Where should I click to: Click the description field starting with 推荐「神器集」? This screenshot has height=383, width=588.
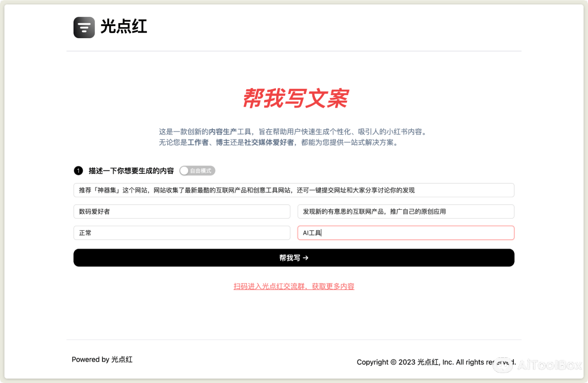point(294,190)
